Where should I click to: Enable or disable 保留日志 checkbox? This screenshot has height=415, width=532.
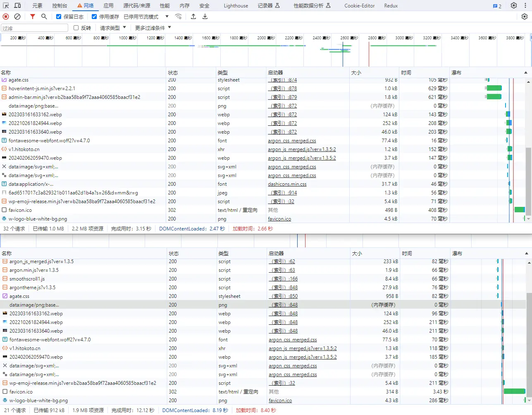coord(59,17)
